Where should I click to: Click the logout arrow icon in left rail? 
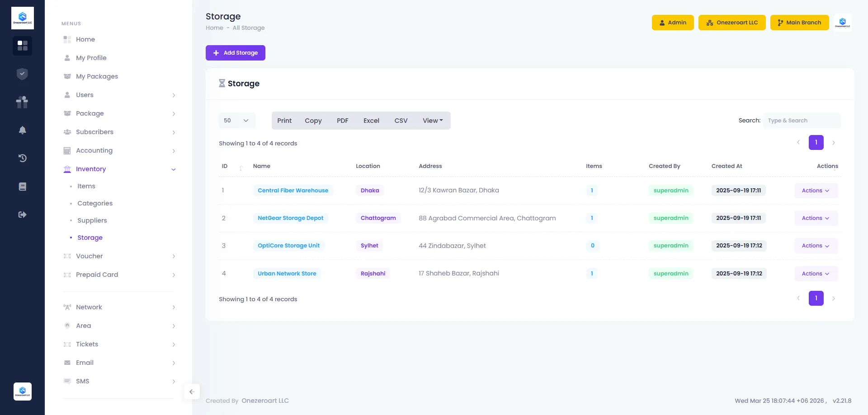tap(22, 214)
